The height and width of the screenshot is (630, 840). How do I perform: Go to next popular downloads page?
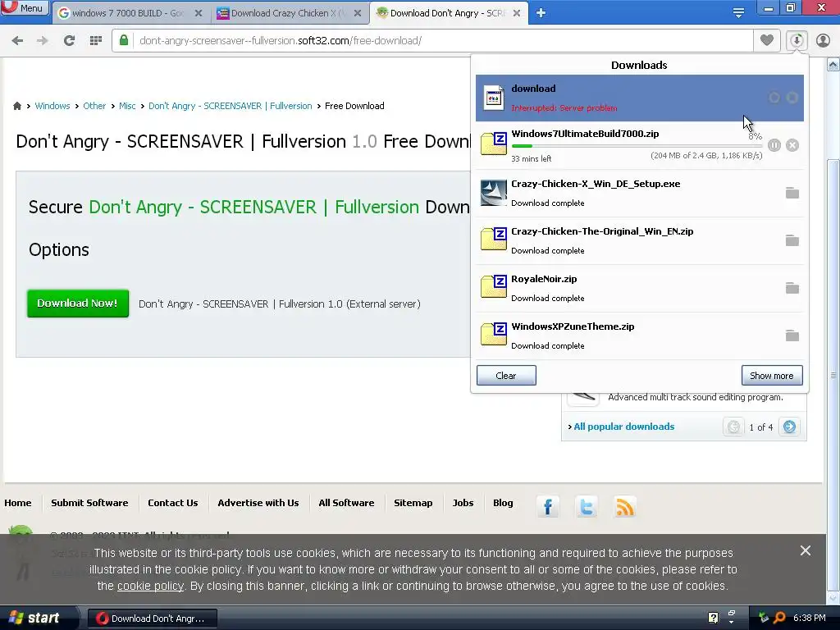click(x=789, y=427)
